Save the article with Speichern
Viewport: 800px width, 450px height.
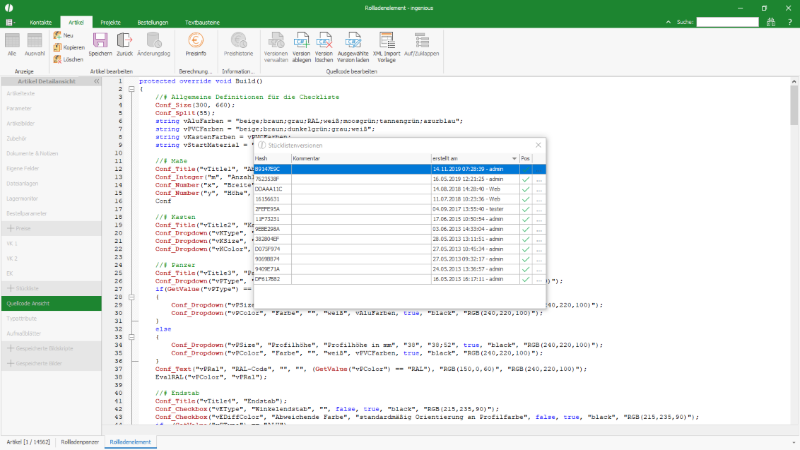click(100, 44)
